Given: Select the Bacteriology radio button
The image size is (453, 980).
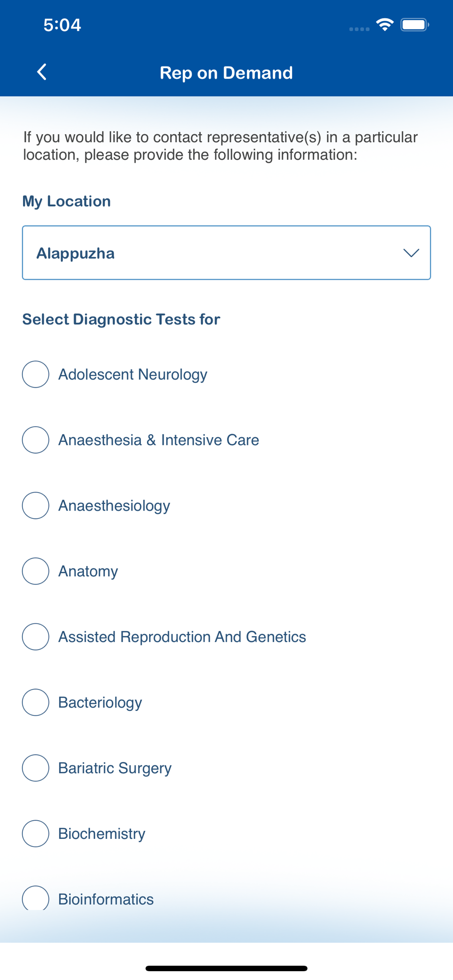Looking at the screenshot, I should 36,702.
